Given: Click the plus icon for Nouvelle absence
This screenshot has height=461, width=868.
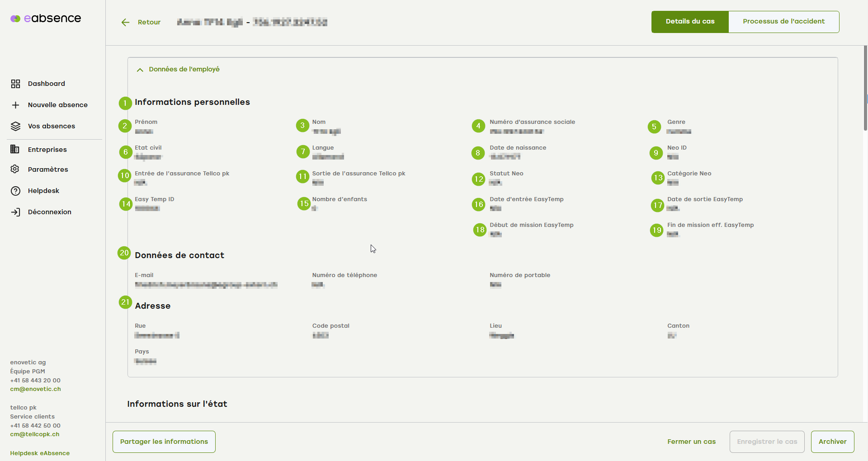Looking at the screenshot, I should tap(15, 105).
